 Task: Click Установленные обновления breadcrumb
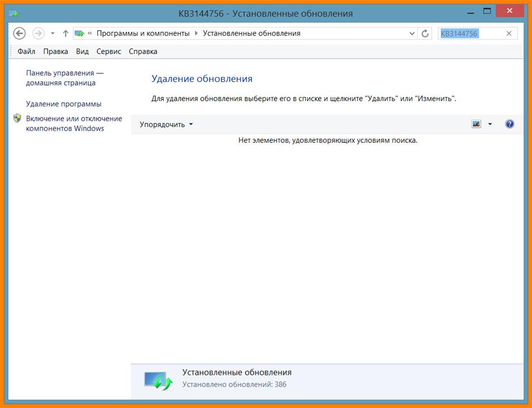click(x=251, y=33)
